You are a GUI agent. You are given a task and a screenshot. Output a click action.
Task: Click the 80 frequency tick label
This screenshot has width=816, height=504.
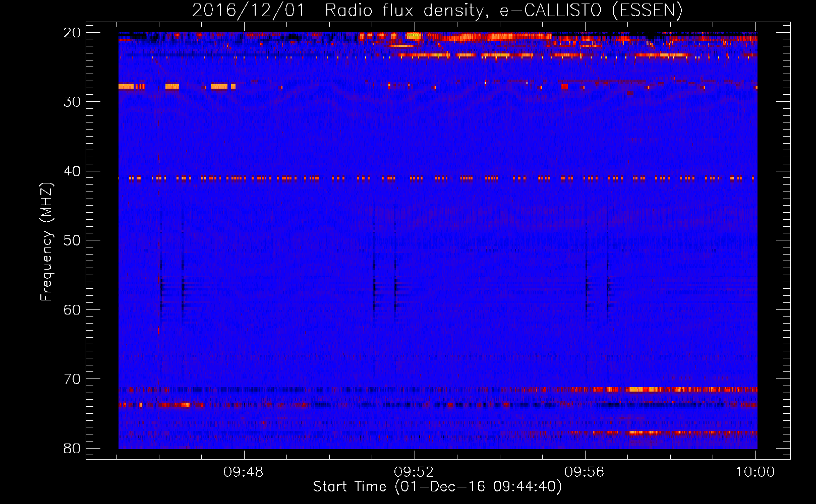click(72, 448)
